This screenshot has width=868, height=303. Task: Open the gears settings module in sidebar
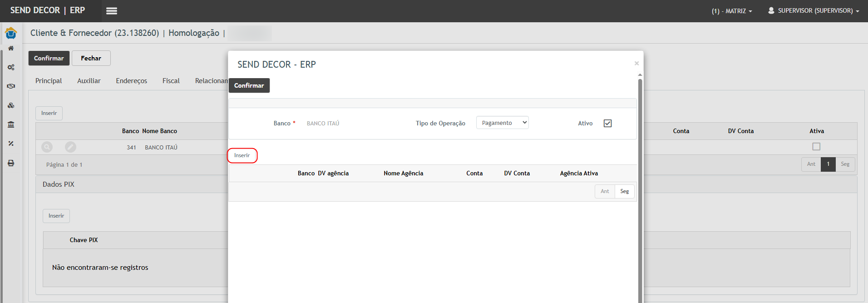(11, 67)
